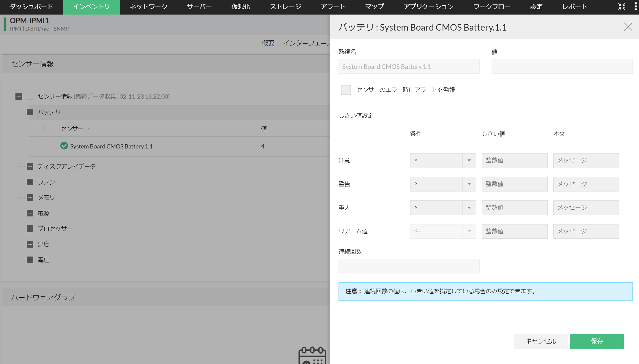Click the exit full-screen icon in top bar
Viewport: 639px width, 364px height.
(621, 6)
